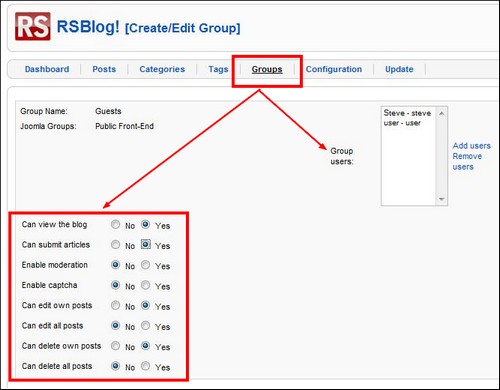Viewport: 500px width, 390px height.
Task: Set 'Can submit articles' to No
Action: pyautogui.click(x=115, y=245)
